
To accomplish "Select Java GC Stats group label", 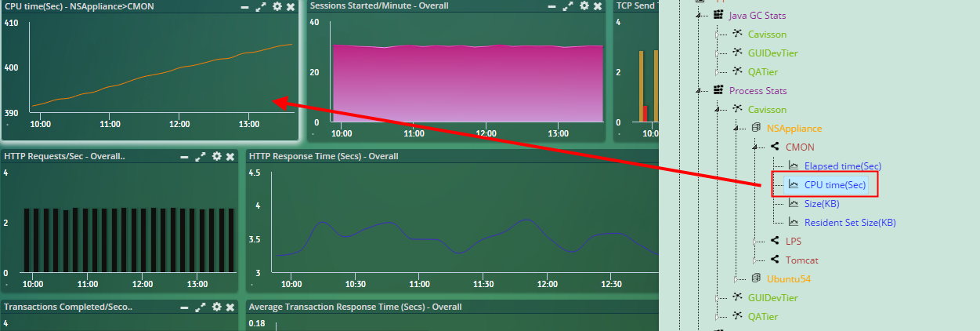I will point(758,16).
